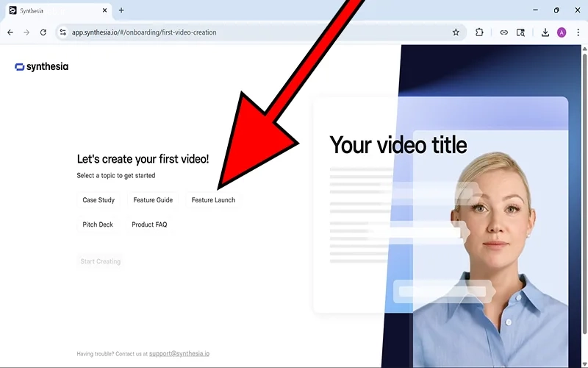Click the Synthesia logo
Viewport: 588px width, 368px height.
pyautogui.click(x=41, y=67)
